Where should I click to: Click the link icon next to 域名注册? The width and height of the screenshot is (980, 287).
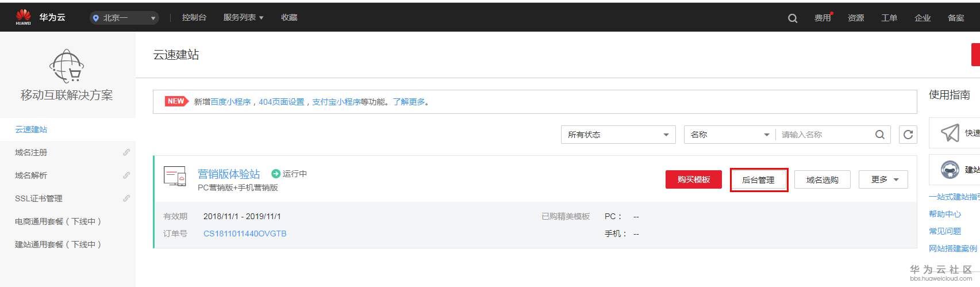[x=126, y=152]
